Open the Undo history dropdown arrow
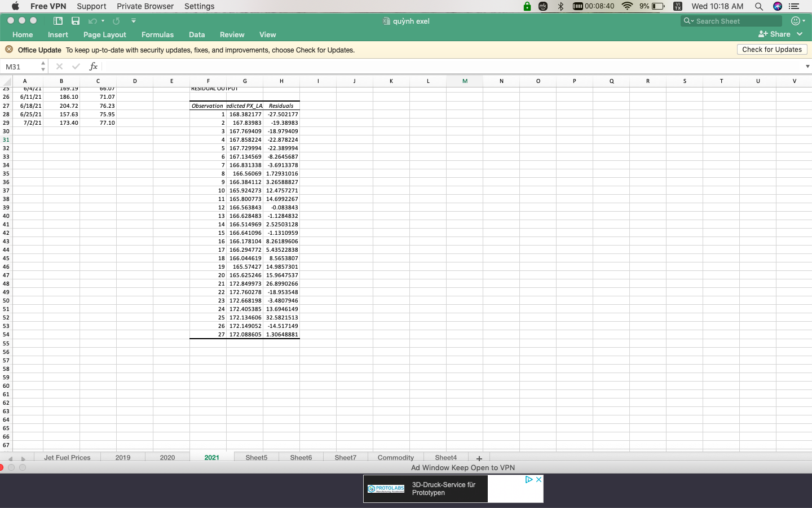This screenshot has height=508, width=812. coord(103,21)
